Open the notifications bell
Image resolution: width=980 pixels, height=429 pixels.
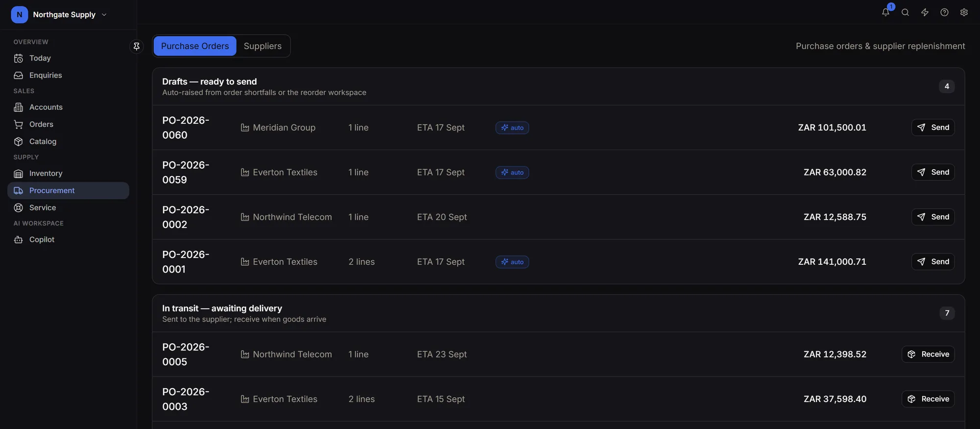point(885,12)
